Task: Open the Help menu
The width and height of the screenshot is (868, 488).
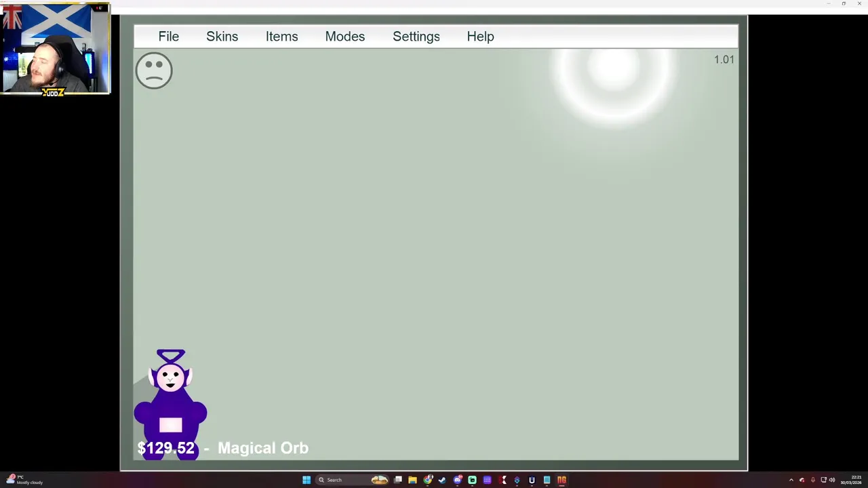Action: click(480, 37)
